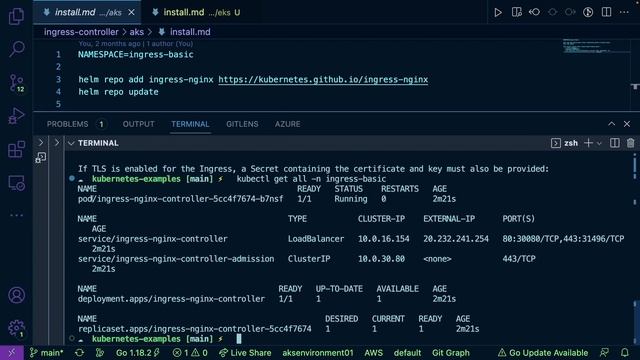
Task: Expand the first panel chevron arrow
Action: 41,142
